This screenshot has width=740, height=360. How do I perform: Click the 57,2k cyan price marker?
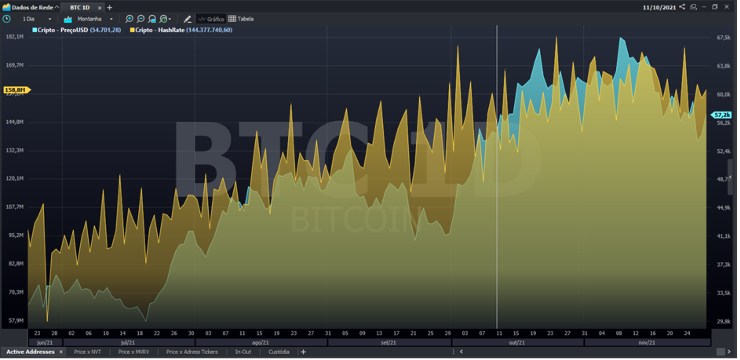[722, 115]
